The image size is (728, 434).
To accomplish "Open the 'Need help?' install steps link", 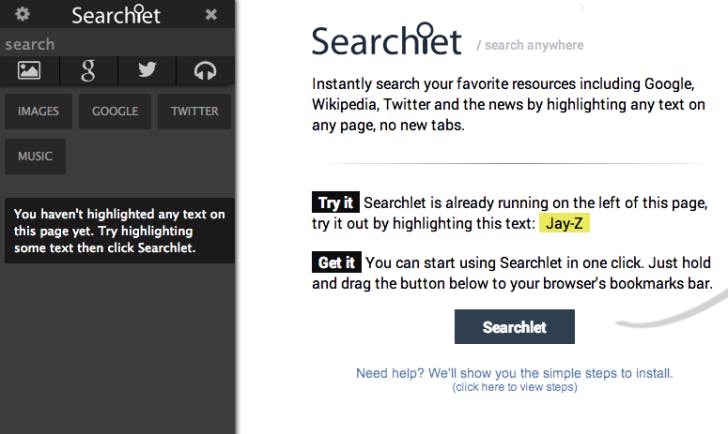I will tap(514, 373).
